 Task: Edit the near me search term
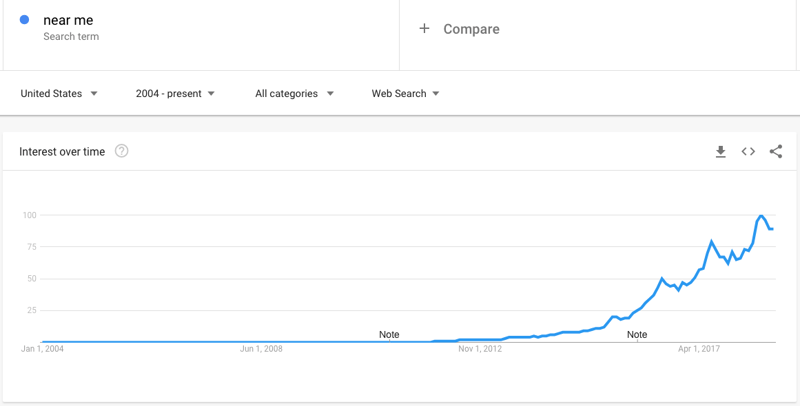click(68, 20)
